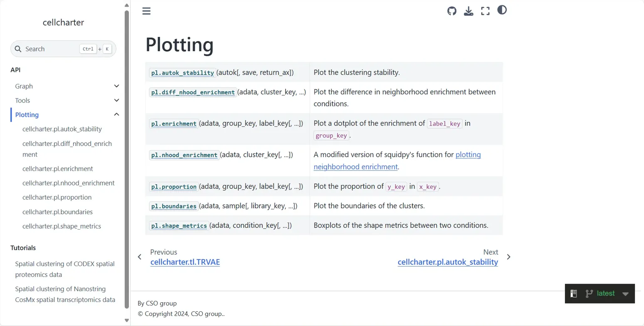644x326 pixels.
Task: Open the GitHub repository icon
Action: [x=452, y=11]
